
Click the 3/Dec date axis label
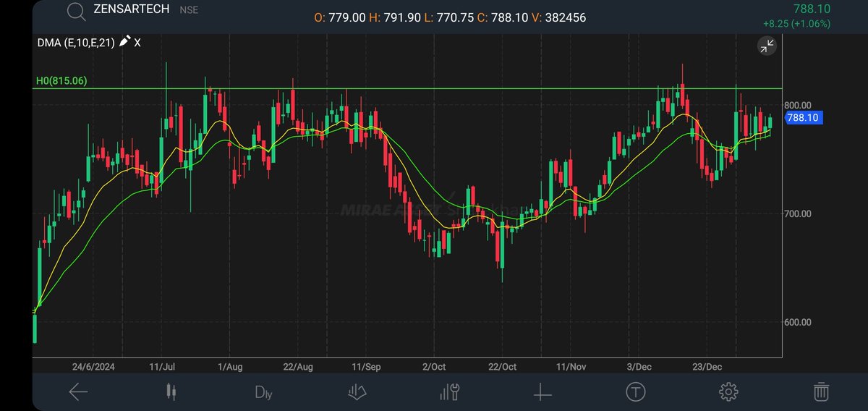(638, 367)
